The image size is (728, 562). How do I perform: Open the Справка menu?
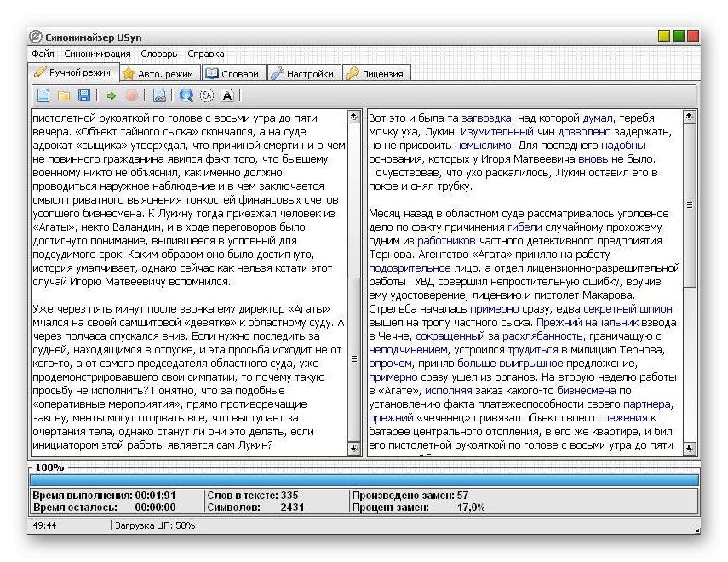(206, 54)
